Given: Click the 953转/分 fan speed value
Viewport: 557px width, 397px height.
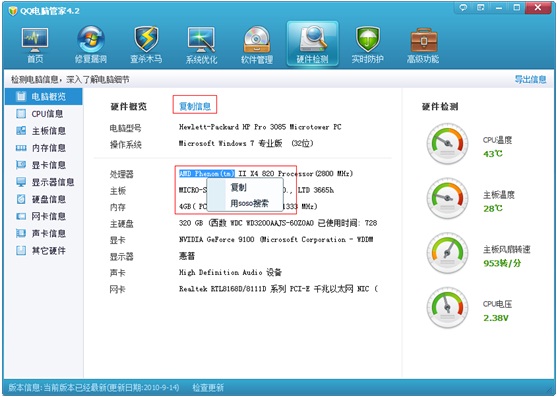Looking at the screenshot, I should (x=502, y=263).
